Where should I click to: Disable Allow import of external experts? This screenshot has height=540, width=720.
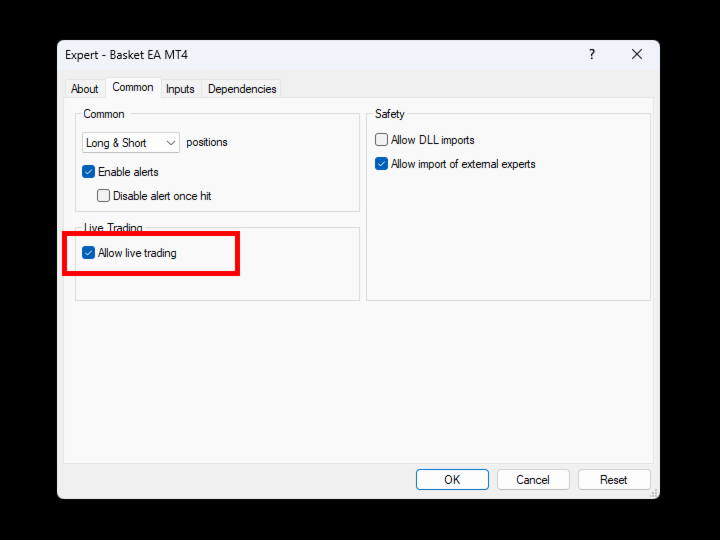click(x=381, y=164)
